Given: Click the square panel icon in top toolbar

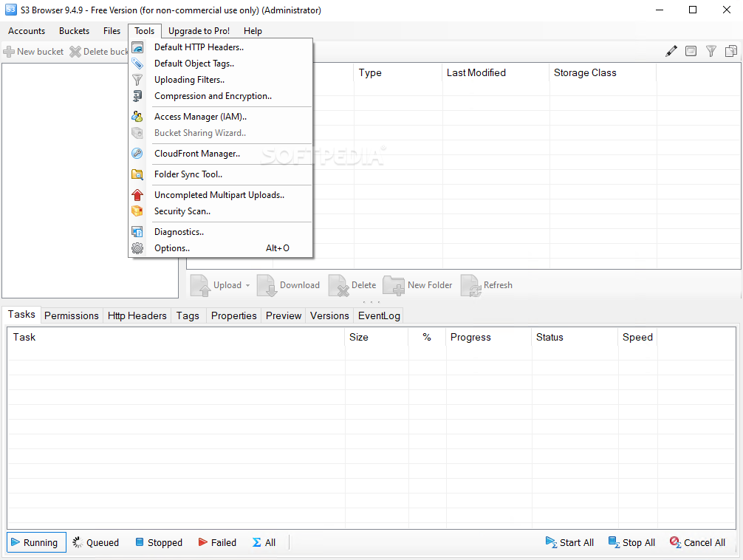Looking at the screenshot, I should pyautogui.click(x=691, y=51).
